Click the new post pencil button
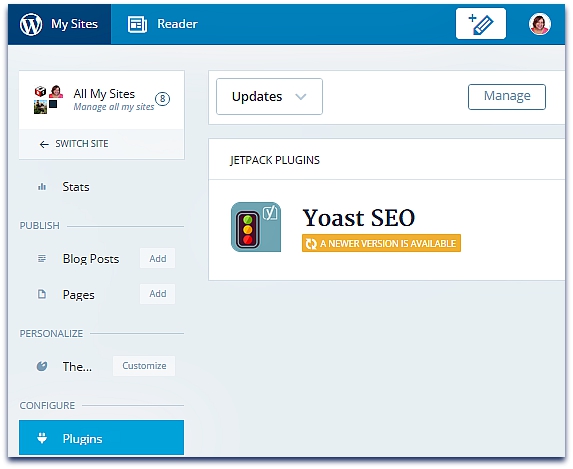 481,23
